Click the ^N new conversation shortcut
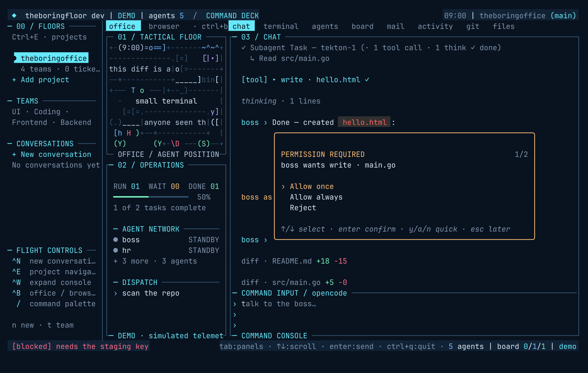 click(54, 261)
